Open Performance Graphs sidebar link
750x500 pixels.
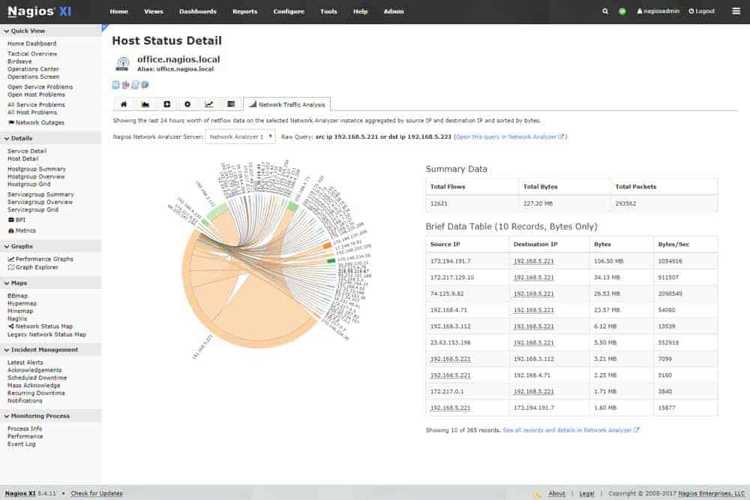click(41, 259)
